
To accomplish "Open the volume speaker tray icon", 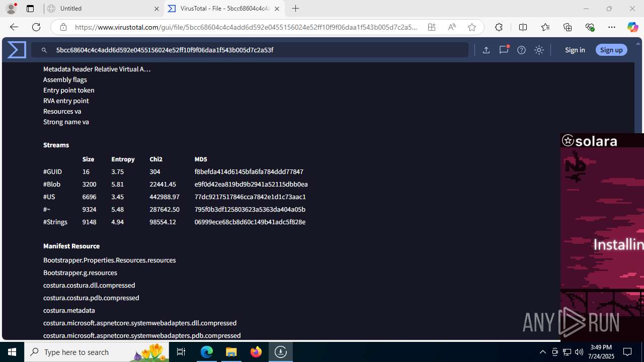I will point(579,352).
